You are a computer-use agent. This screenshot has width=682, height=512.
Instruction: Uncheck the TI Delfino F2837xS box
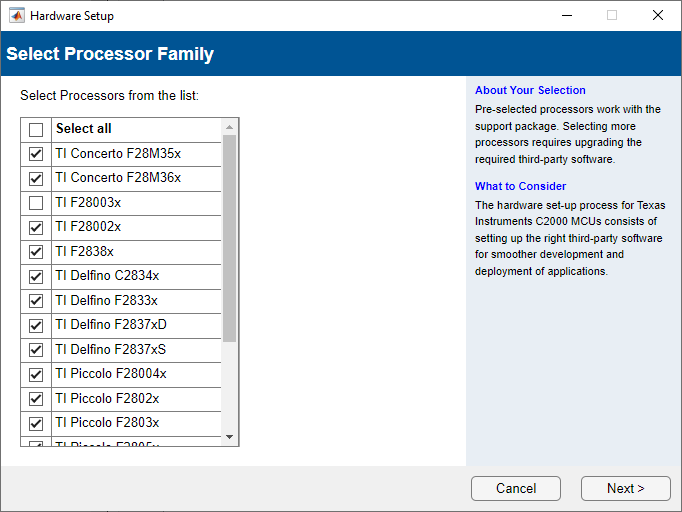(36, 350)
